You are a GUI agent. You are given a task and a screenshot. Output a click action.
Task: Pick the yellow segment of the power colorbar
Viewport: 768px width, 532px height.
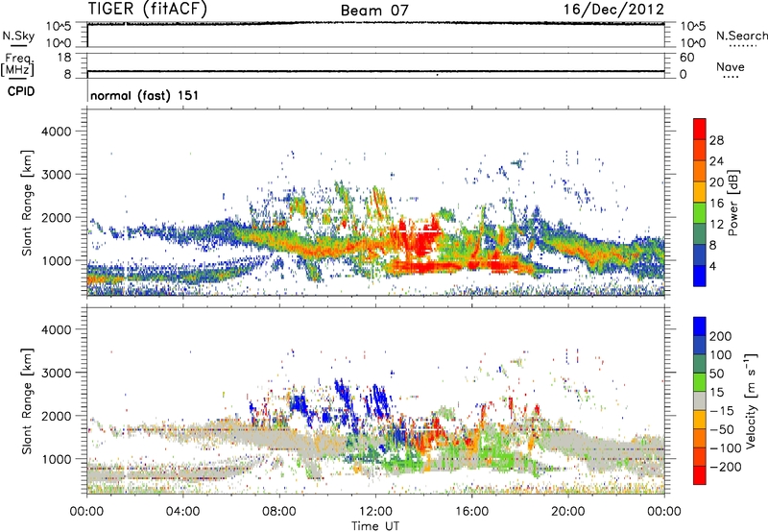(x=700, y=191)
